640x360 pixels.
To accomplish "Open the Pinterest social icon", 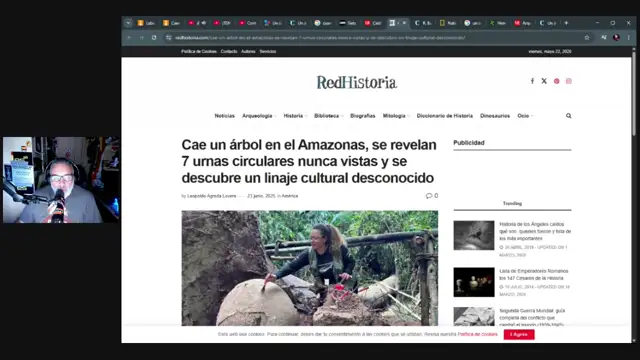I will [556, 81].
